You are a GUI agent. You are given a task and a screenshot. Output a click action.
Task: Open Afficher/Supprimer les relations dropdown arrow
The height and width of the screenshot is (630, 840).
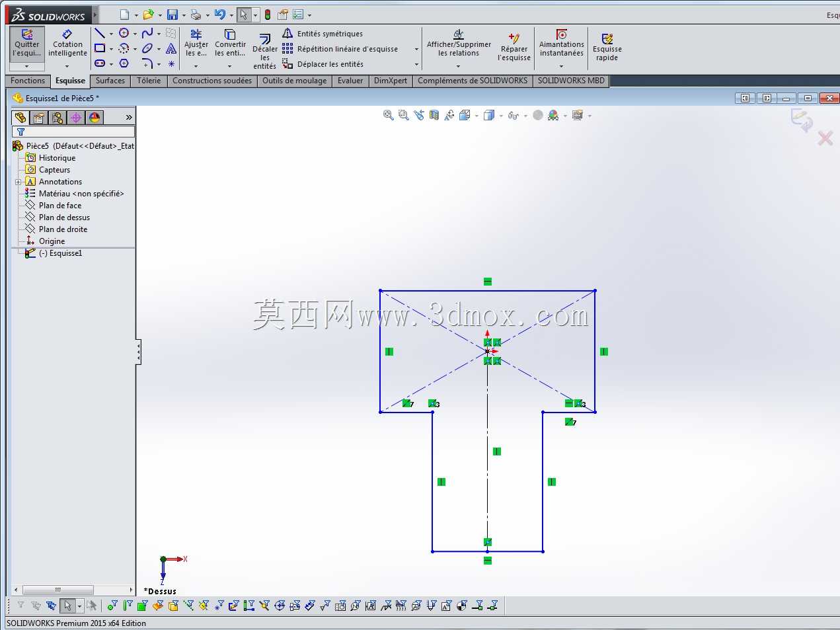459,66
